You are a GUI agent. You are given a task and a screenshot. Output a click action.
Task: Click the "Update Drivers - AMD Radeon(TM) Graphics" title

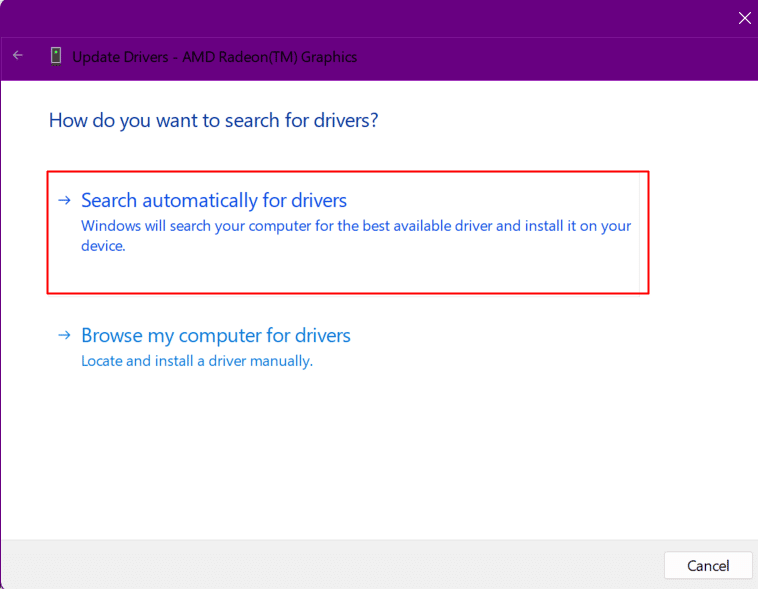click(x=215, y=57)
